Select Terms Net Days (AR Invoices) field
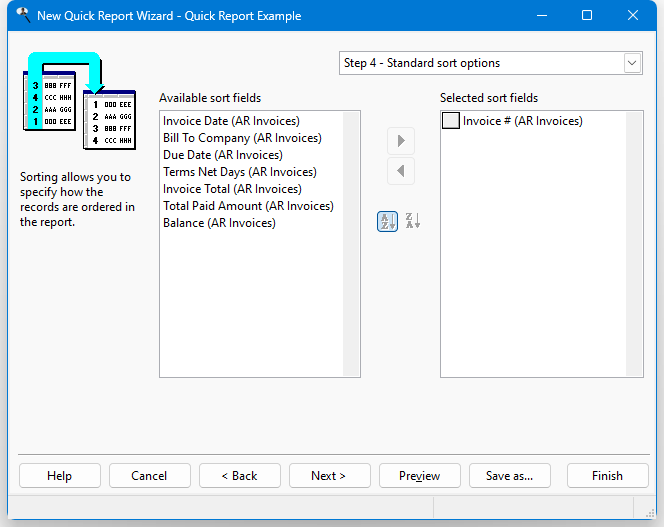This screenshot has width=664, height=527. [x=240, y=172]
